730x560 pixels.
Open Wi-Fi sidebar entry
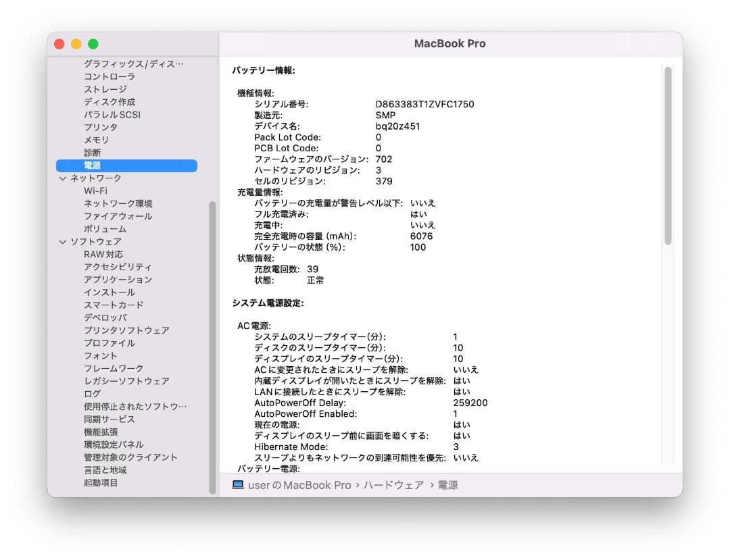[95, 190]
